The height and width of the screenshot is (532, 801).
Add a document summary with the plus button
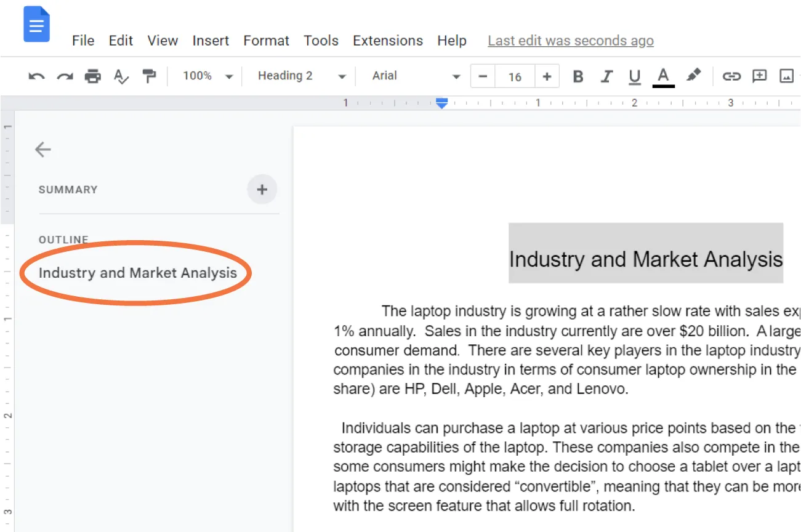[x=262, y=190]
